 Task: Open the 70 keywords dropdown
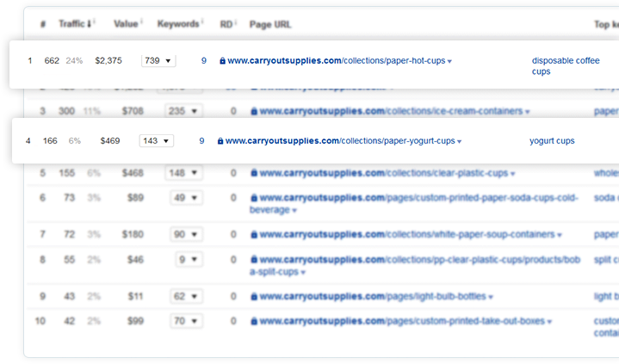(x=186, y=321)
